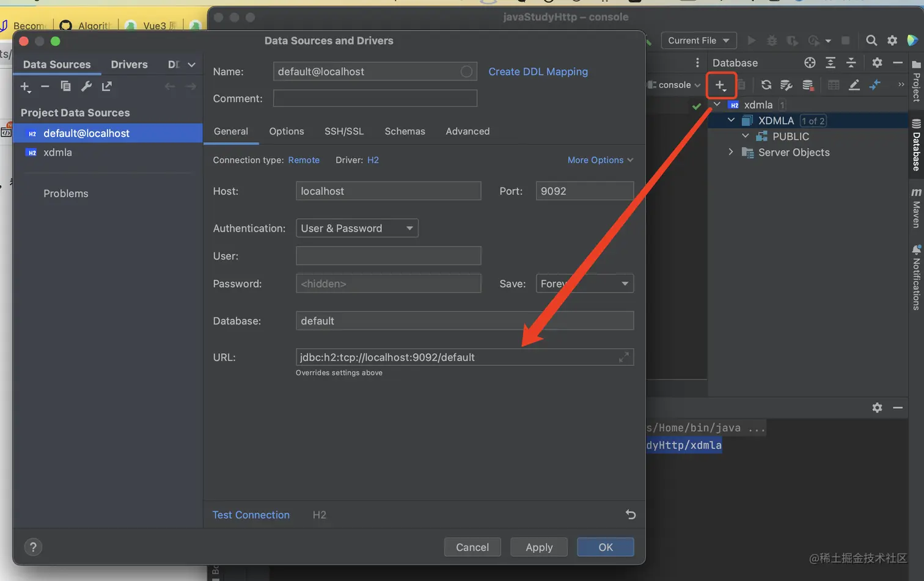Hide the Database panel with minus

coord(898,62)
